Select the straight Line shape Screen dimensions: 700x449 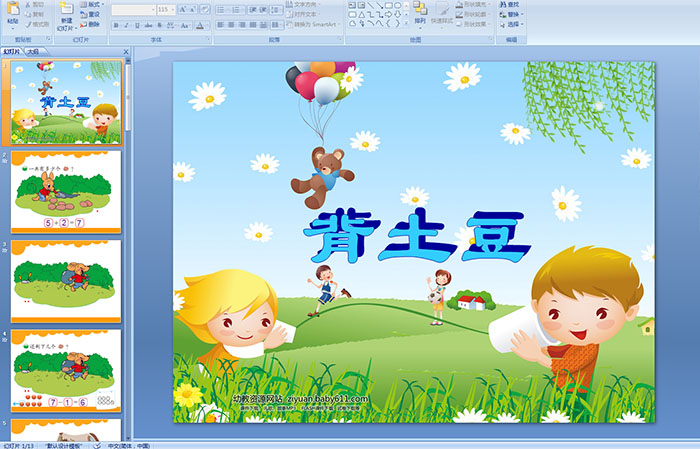pos(371,5)
